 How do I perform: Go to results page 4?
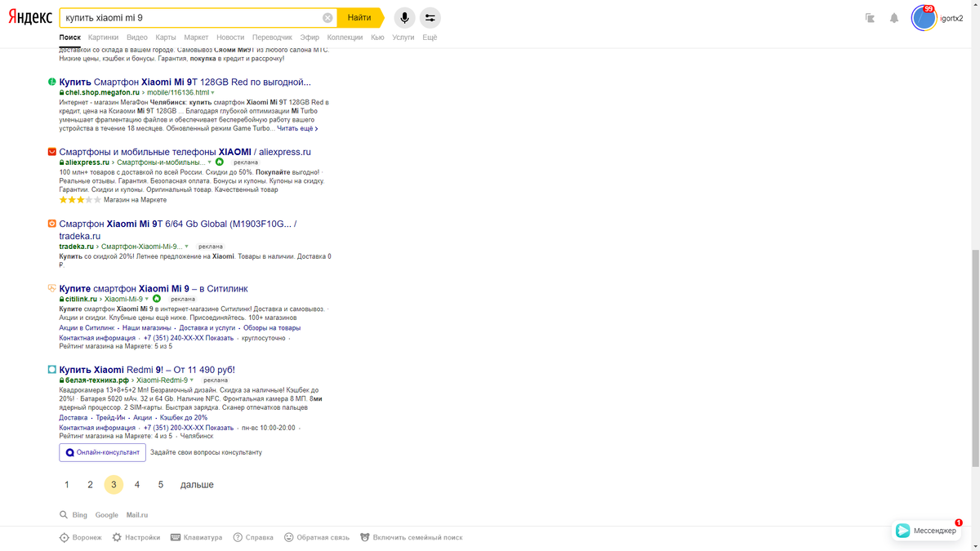[x=137, y=485]
